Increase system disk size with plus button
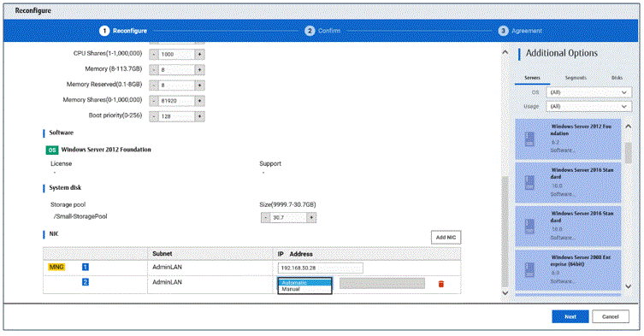 point(311,218)
